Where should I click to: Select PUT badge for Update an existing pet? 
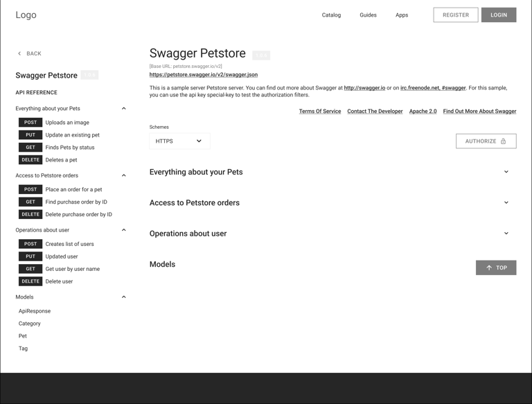point(30,134)
